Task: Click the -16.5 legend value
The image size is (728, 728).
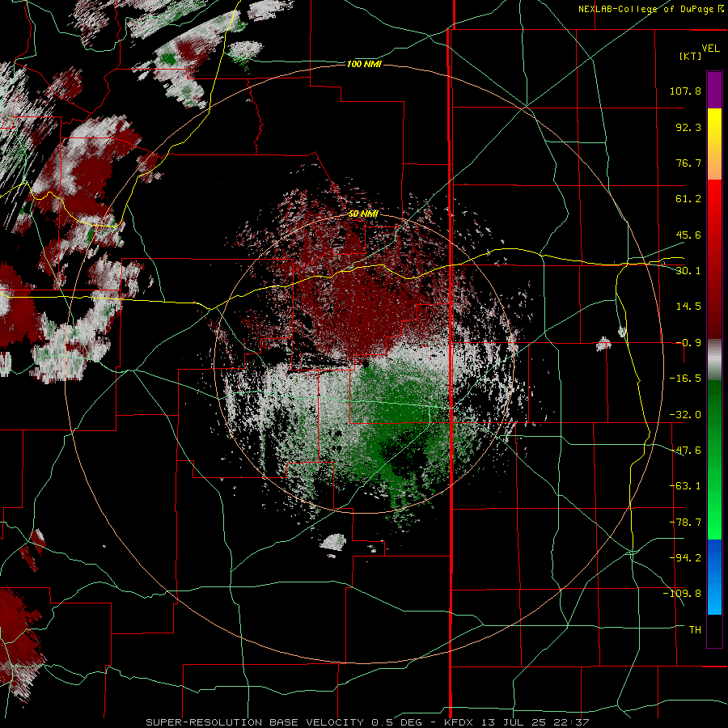Action: pos(685,379)
